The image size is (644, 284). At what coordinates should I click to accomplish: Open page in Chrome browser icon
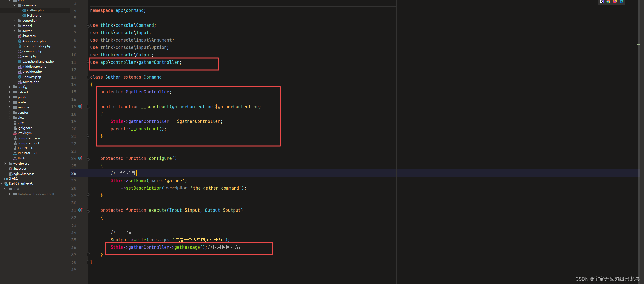(x=608, y=1)
